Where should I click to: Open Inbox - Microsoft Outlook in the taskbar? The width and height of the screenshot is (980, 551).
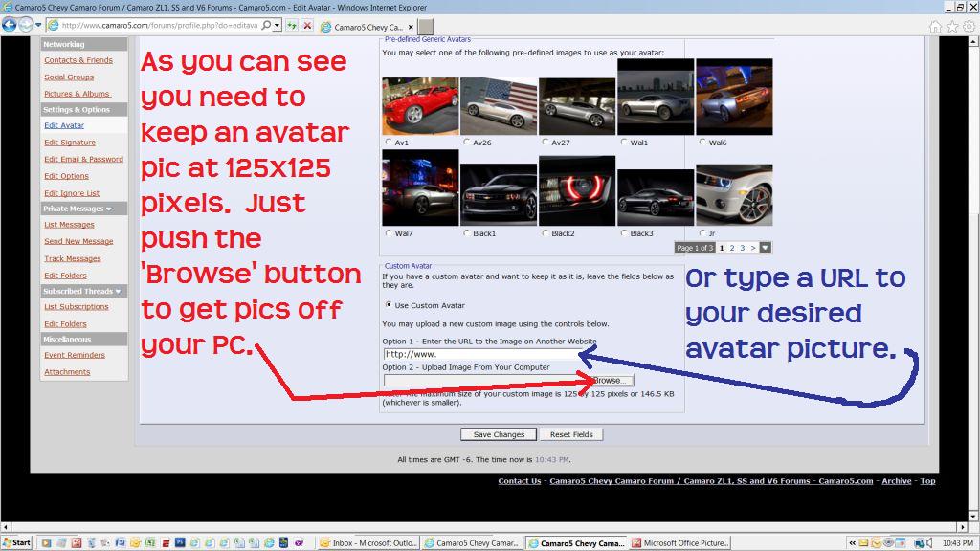(367, 542)
